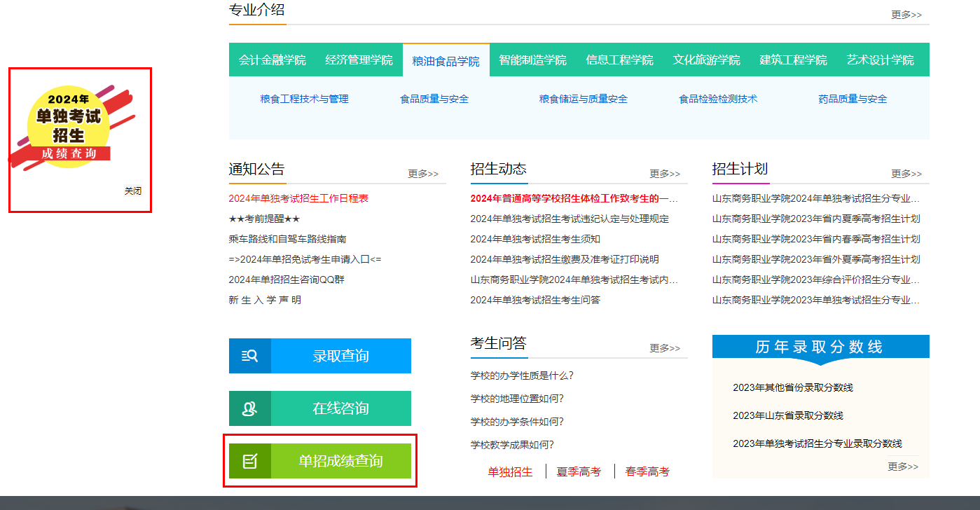Open 2024年单独考试招生工作日程表 notice
This screenshot has height=510, width=980.
click(x=298, y=198)
